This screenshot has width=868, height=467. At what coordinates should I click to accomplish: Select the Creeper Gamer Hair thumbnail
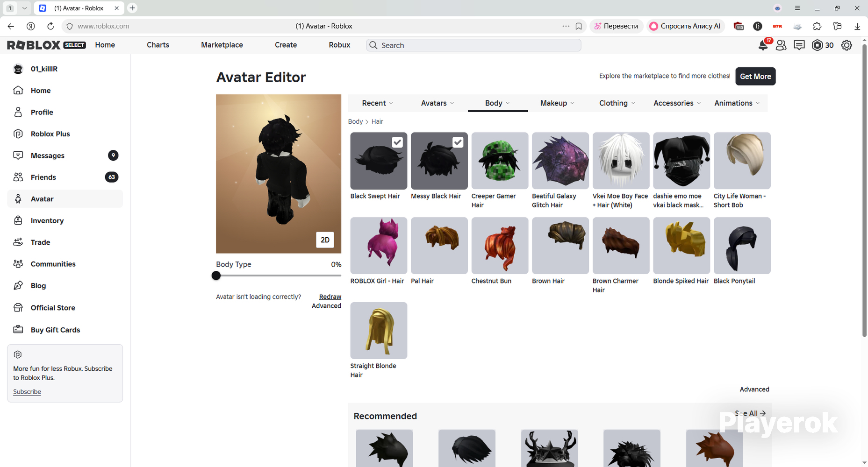pyautogui.click(x=500, y=161)
